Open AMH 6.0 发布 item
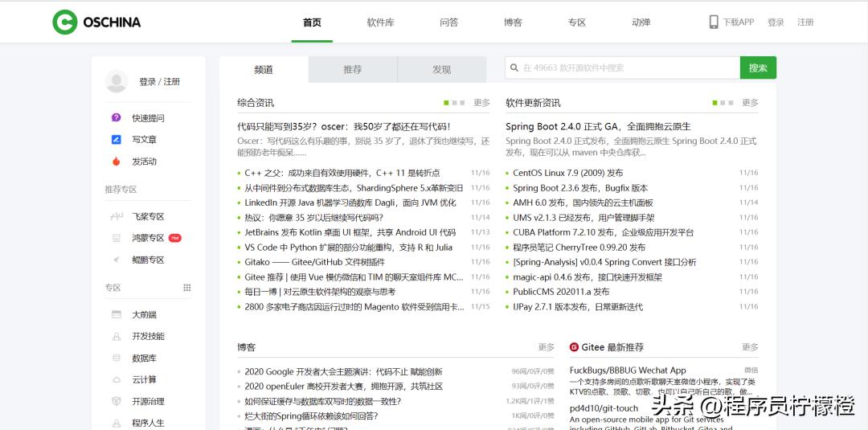 point(583,203)
